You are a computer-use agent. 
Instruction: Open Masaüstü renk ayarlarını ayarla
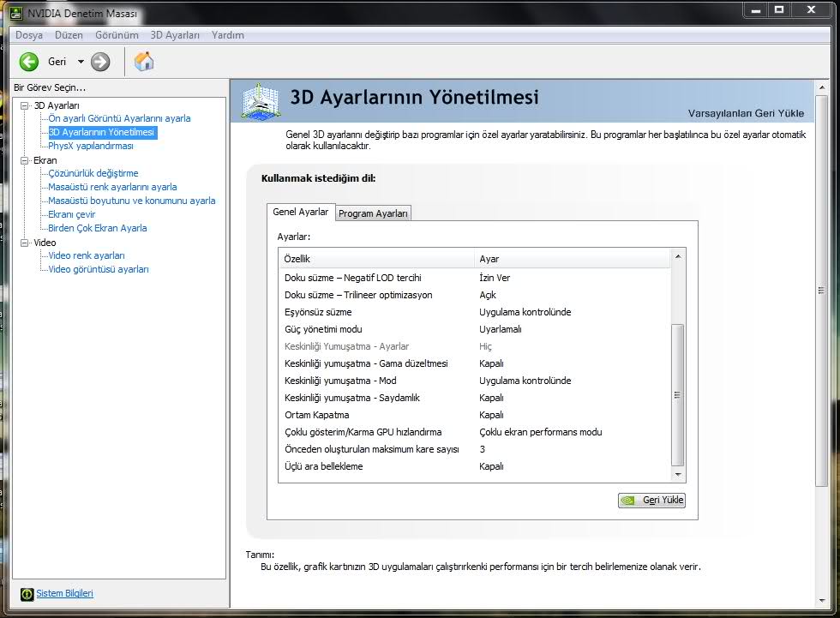(x=112, y=187)
